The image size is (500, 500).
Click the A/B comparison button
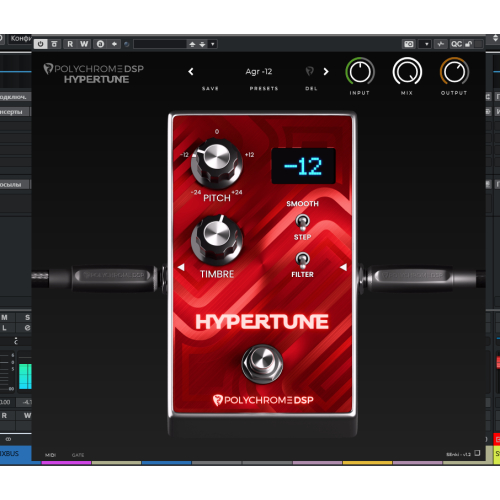tap(100, 44)
